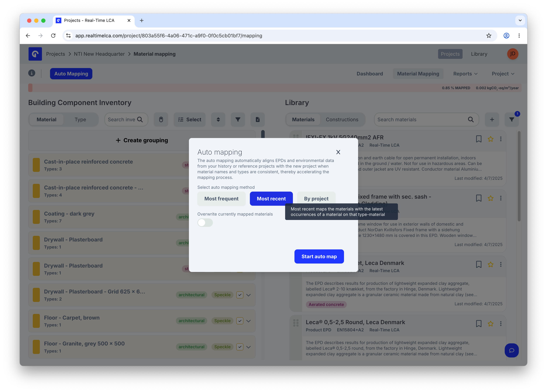547x392 pixels.
Task: Bookmark the Leca 2-10 knækket card ending 'et, Leca Denmark'
Action: pos(478,264)
